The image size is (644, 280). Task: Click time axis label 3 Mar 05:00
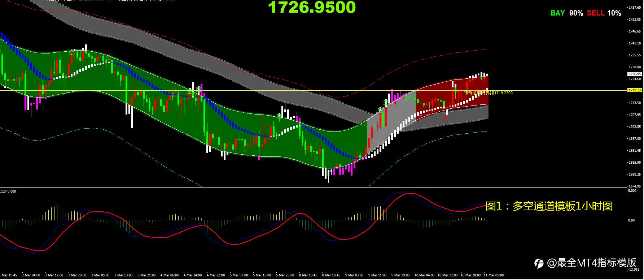point(101,275)
